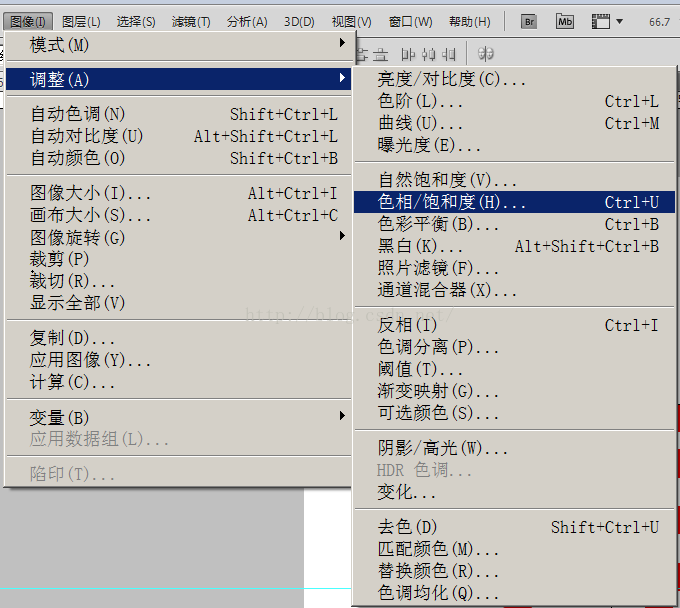Select 渐变映射(G) adjustment

[x=514, y=391]
